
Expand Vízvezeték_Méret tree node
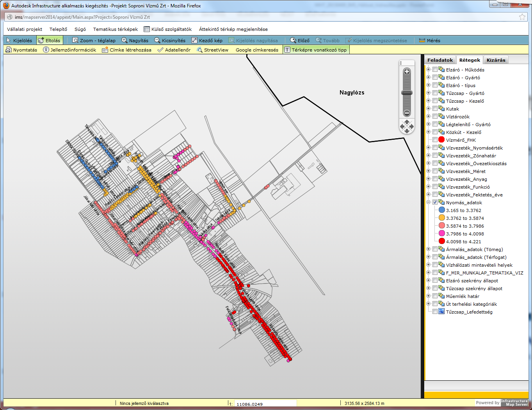point(429,171)
